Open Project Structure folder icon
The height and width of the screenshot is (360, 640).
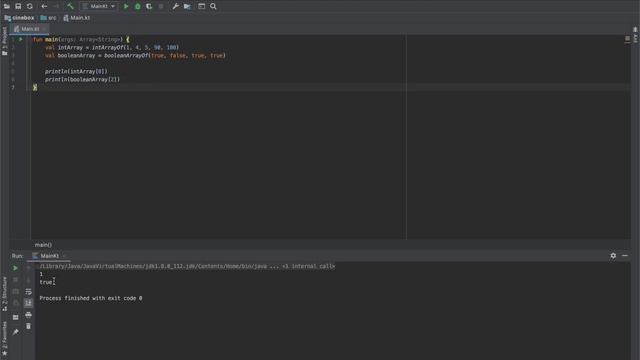[x=187, y=6]
